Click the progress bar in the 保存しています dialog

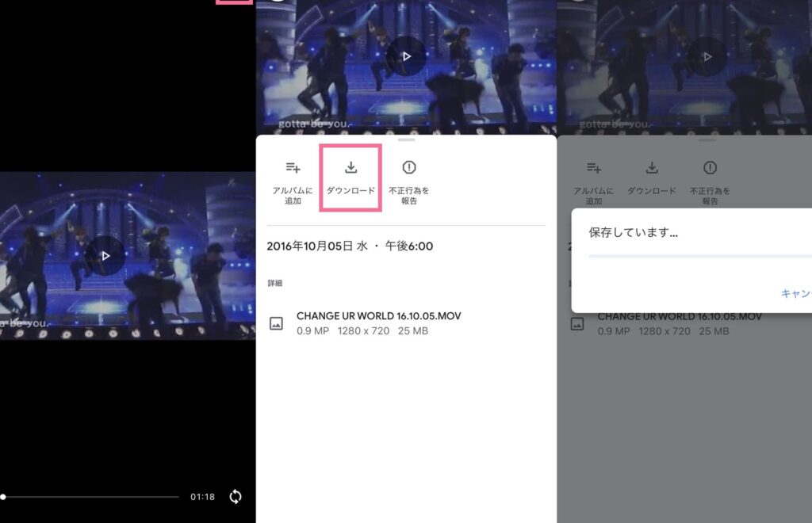click(699, 256)
